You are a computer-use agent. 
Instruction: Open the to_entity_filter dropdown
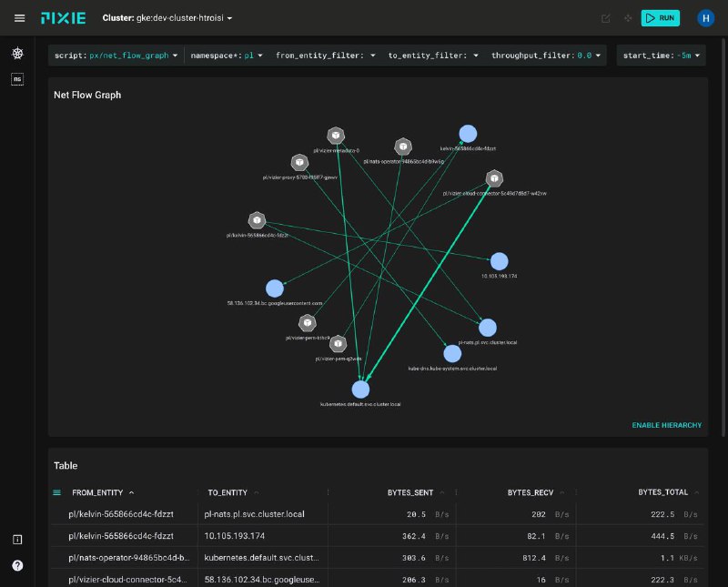click(433, 56)
